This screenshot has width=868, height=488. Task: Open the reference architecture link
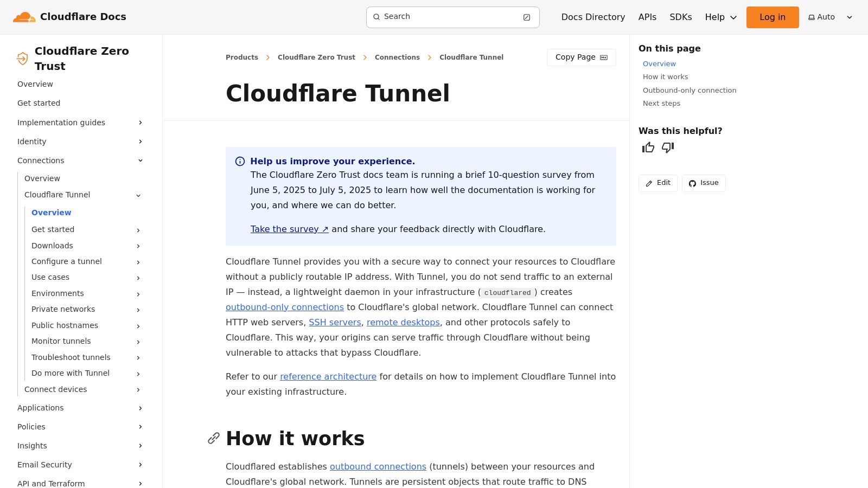coord(328,377)
